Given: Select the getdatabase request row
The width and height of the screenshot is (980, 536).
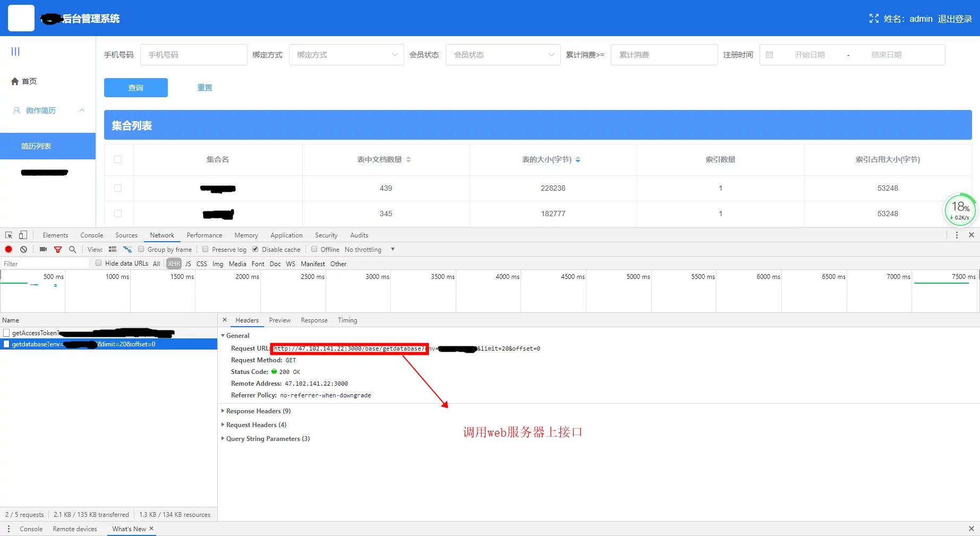Looking at the screenshot, I should point(108,344).
